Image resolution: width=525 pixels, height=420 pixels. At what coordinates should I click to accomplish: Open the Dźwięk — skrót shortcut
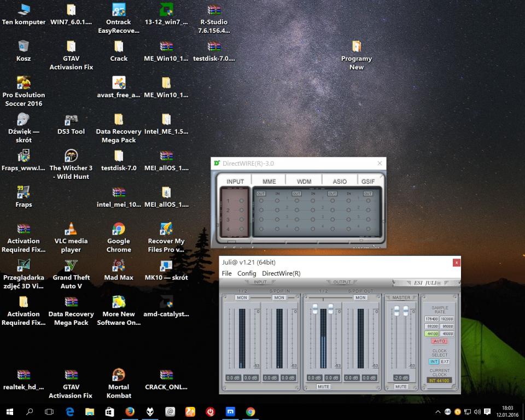[24, 129]
